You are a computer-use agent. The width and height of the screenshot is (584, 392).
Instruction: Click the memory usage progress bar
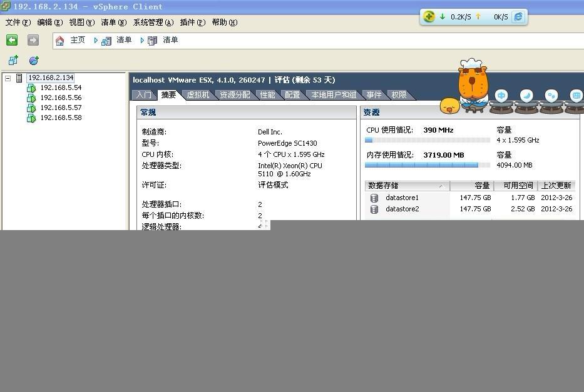tap(428, 165)
